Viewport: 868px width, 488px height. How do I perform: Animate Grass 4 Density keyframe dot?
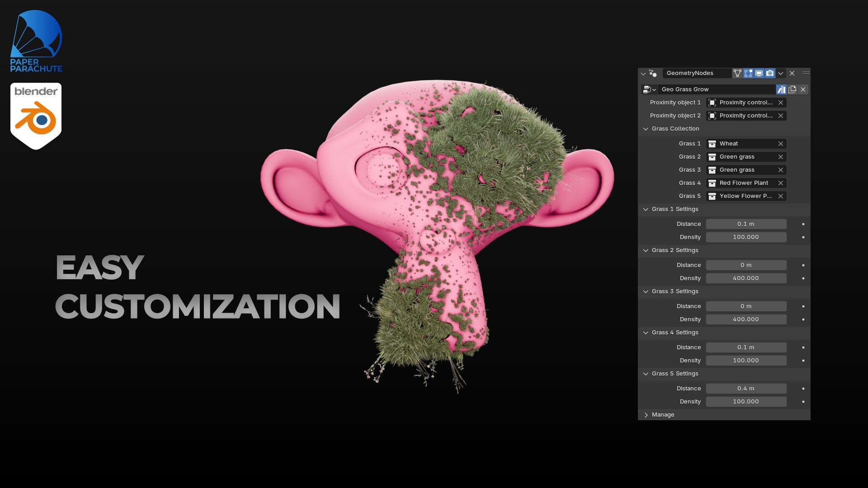point(803,361)
